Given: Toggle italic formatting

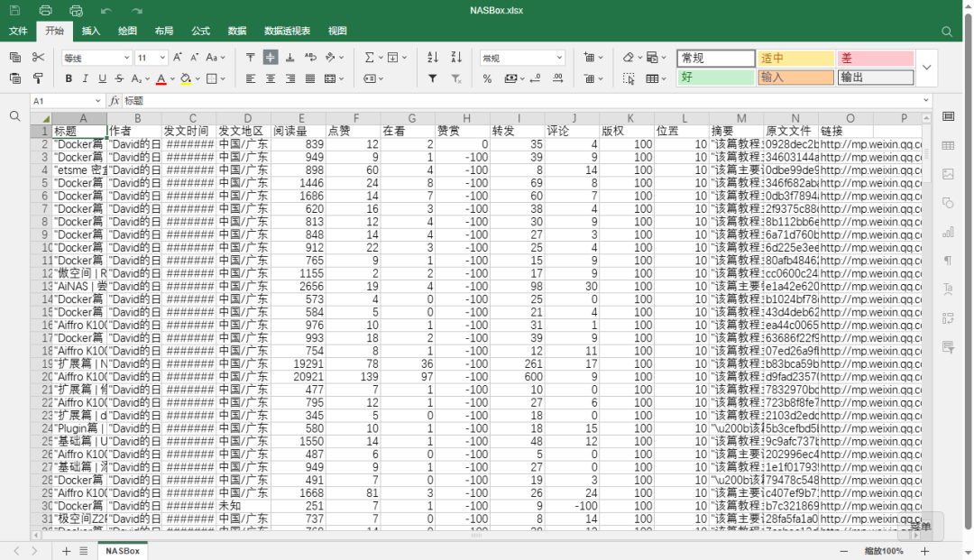Looking at the screenshot, I should [x=85, y=78].
